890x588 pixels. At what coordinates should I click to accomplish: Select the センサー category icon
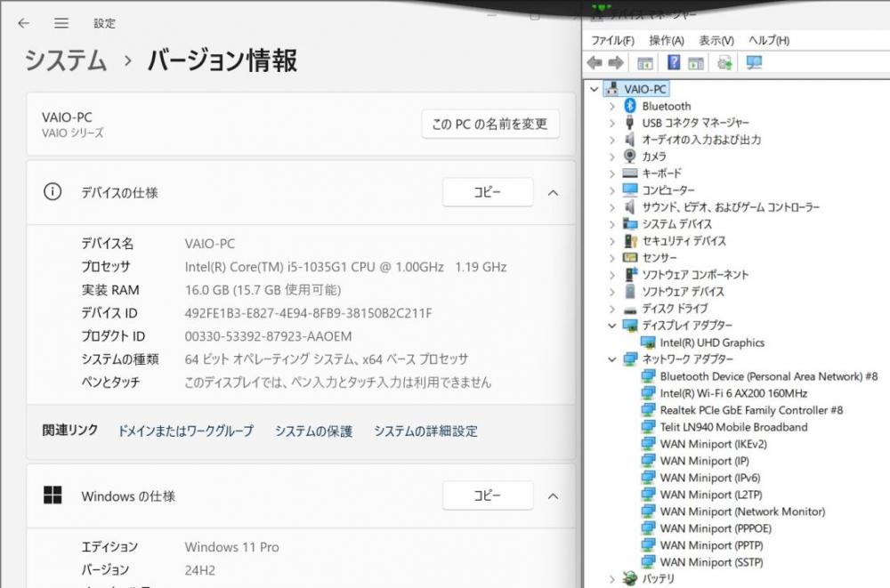[630, 258]
